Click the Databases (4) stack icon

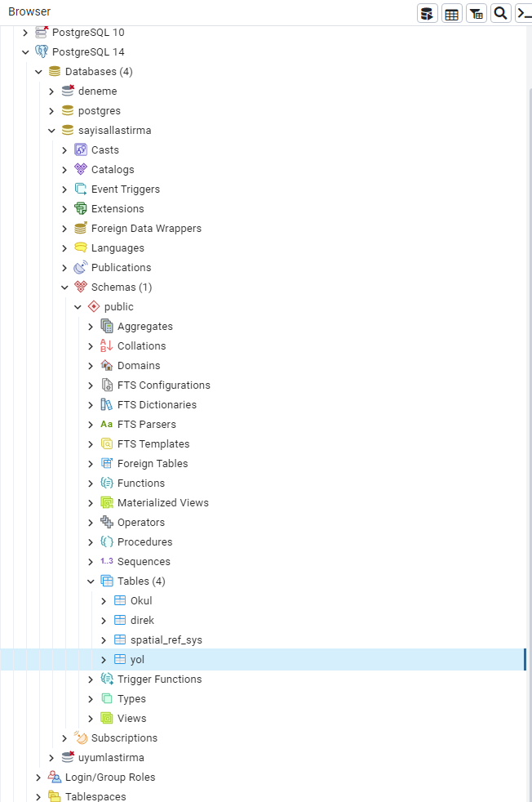pyautogui.click(x=55, y=72)
